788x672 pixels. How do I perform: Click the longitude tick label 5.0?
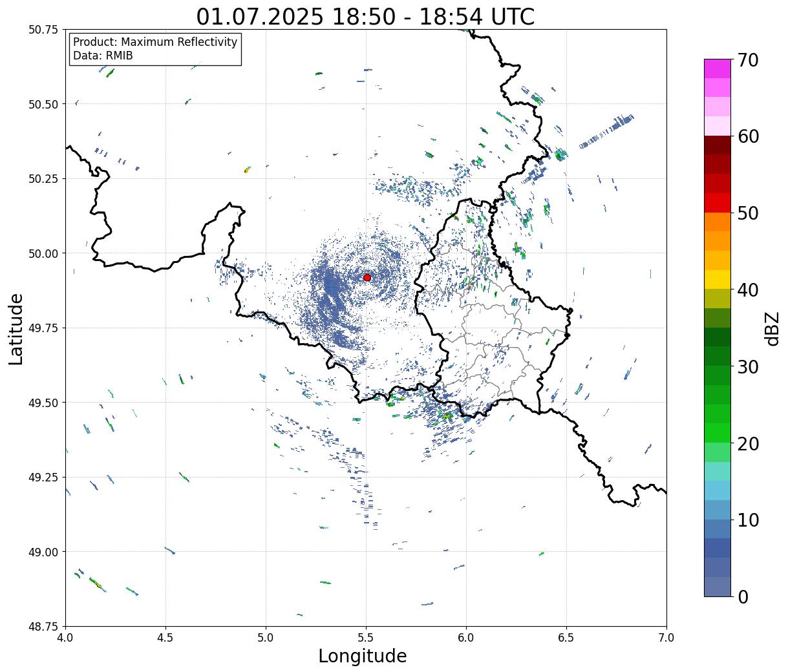pyautogui.click(x=266, y=637)
